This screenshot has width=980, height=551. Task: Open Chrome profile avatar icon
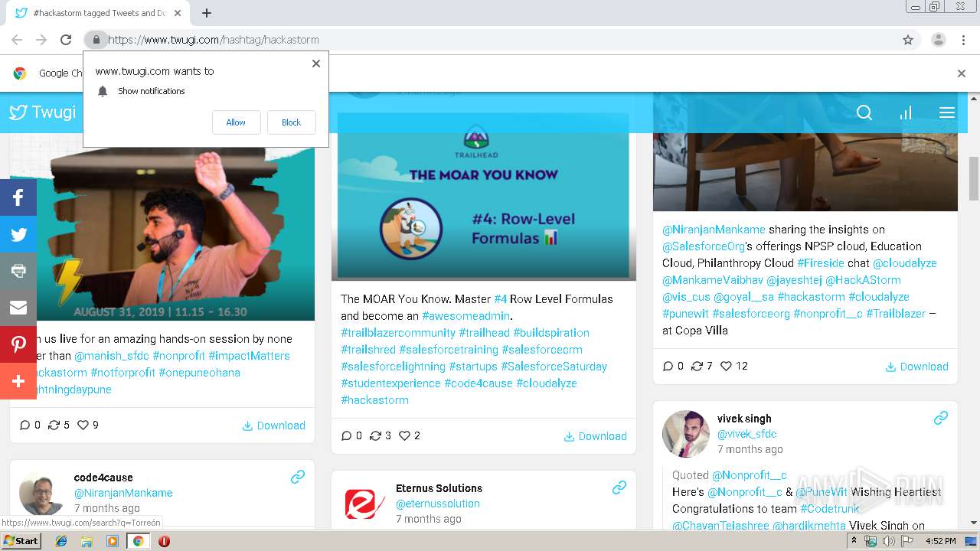tap(938, 40)
